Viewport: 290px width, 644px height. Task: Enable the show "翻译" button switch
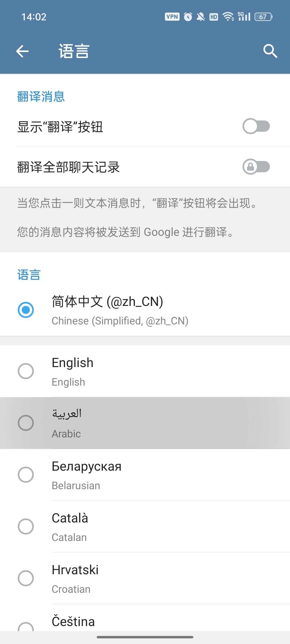click(256, 126)
